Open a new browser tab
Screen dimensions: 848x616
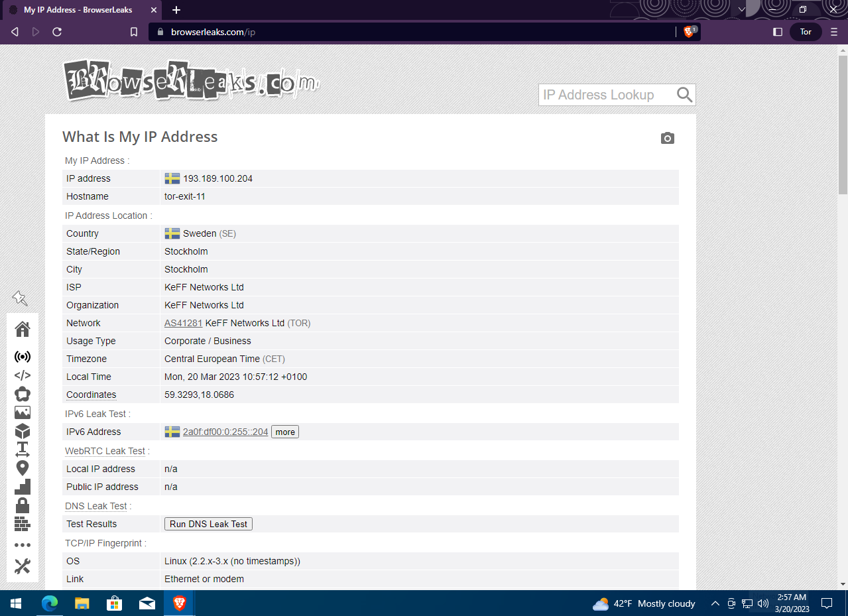click(x=176, y=10)
